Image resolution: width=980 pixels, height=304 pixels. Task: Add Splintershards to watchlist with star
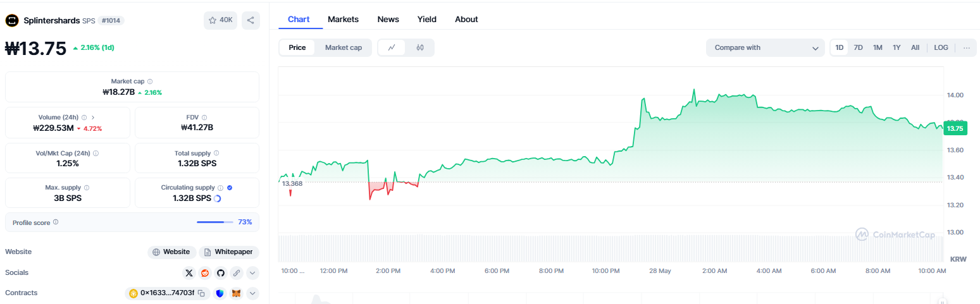point(220,20)
